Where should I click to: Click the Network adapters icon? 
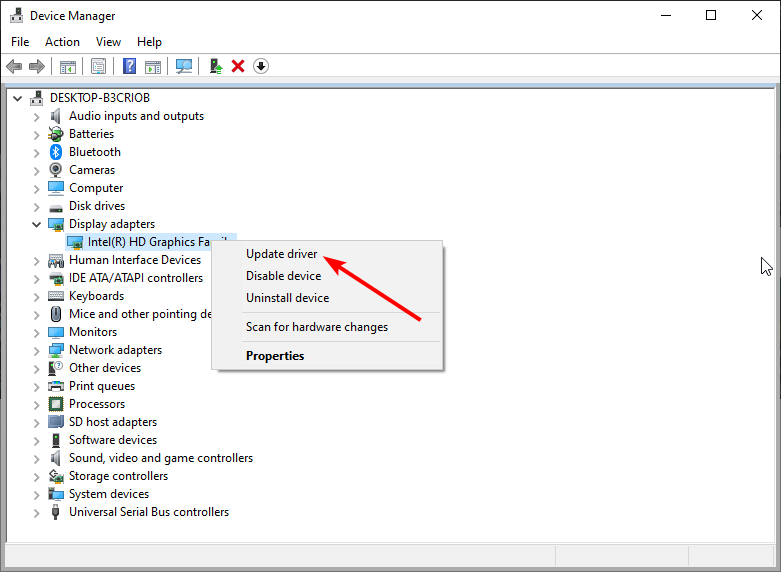[56, 350]
